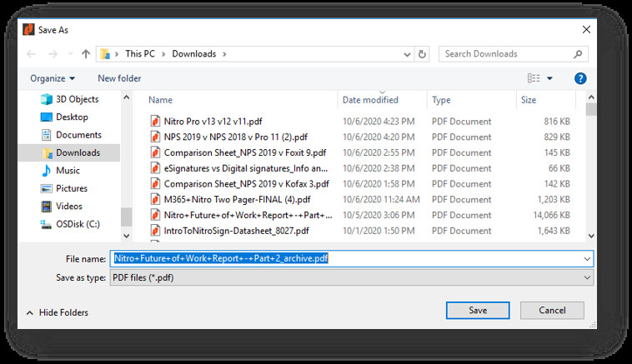Click the New folder button

pyautogui.click(x=119, y=78)
